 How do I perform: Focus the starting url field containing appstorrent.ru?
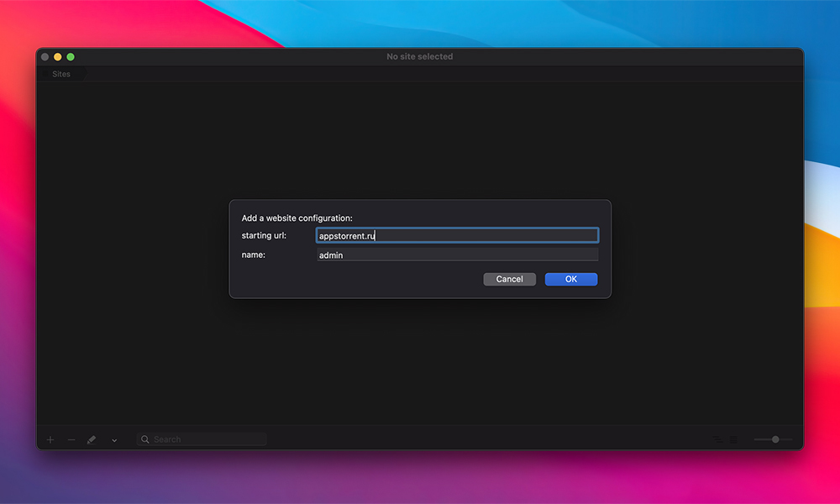[x=457, y=236]
